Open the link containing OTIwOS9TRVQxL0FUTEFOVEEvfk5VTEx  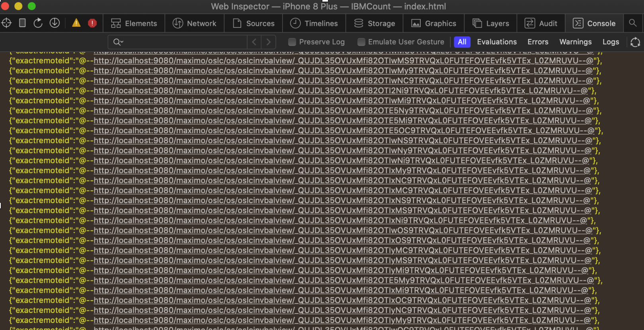tap(343, 230)
